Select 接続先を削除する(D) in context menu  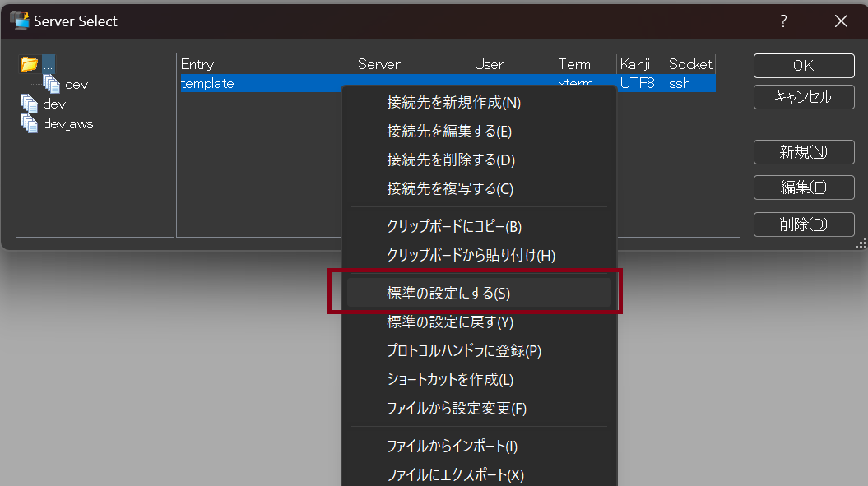pyautogui.click(x=450, y=160)
